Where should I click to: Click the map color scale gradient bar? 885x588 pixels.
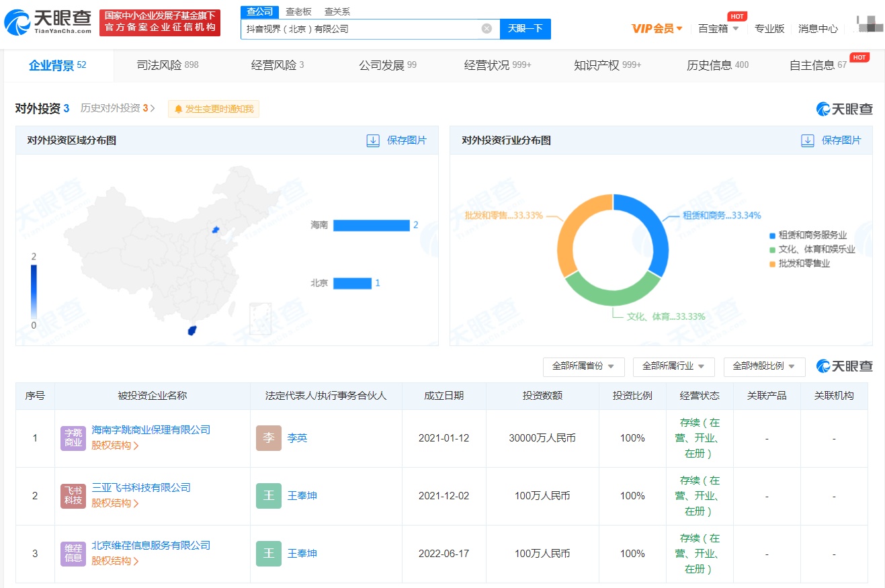34,292
